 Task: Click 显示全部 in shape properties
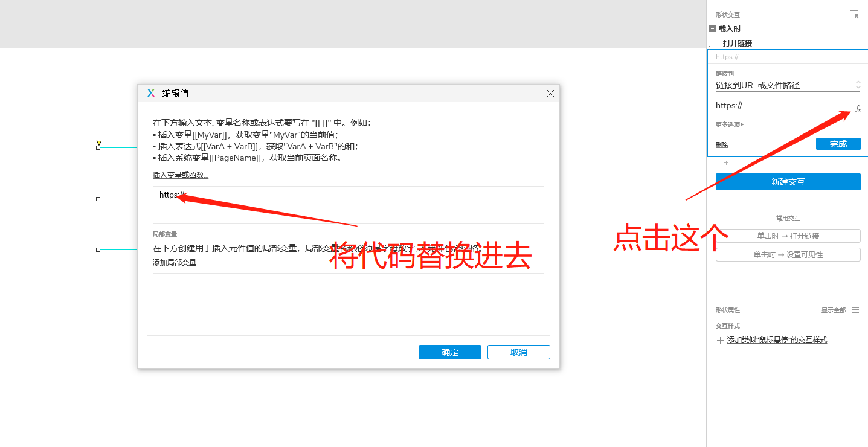[x=834, y=310]
